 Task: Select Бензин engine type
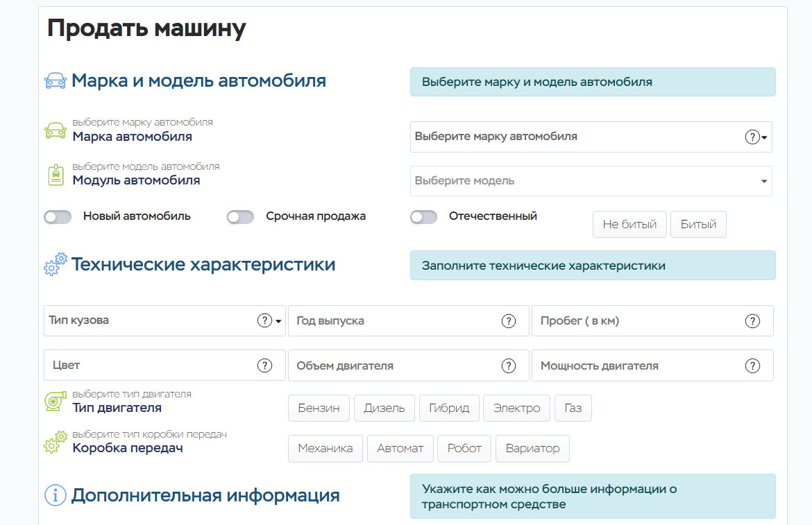(319, 408)
